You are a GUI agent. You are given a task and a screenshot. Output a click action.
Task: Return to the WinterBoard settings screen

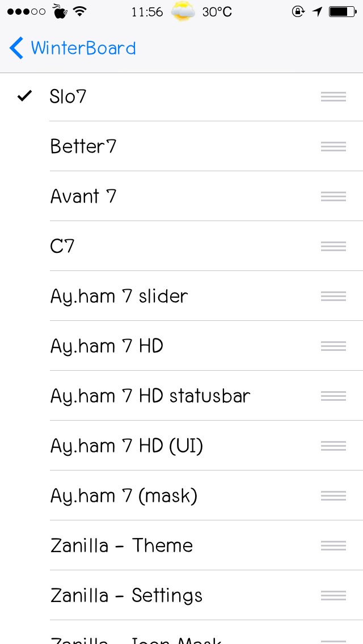pos(72,48)
